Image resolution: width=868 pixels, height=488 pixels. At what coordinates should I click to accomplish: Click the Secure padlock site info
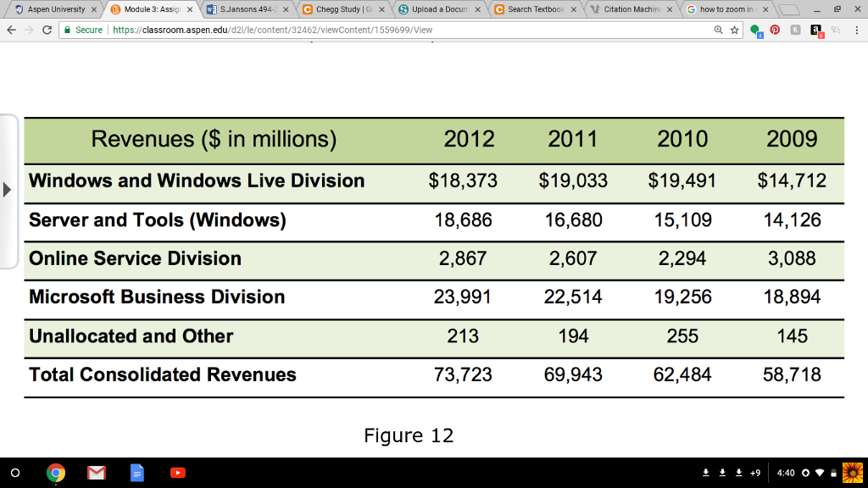84,30
